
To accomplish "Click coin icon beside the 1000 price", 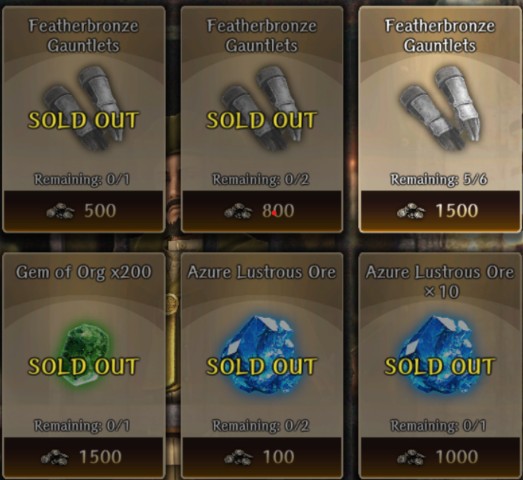I will pyautogui.click(x=411, y=457).
